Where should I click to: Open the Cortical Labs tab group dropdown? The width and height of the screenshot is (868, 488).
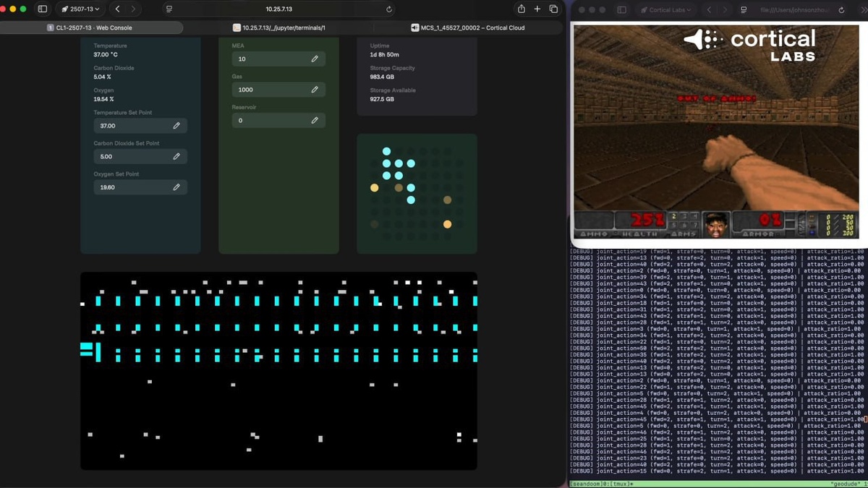click(x=666, y=10)
